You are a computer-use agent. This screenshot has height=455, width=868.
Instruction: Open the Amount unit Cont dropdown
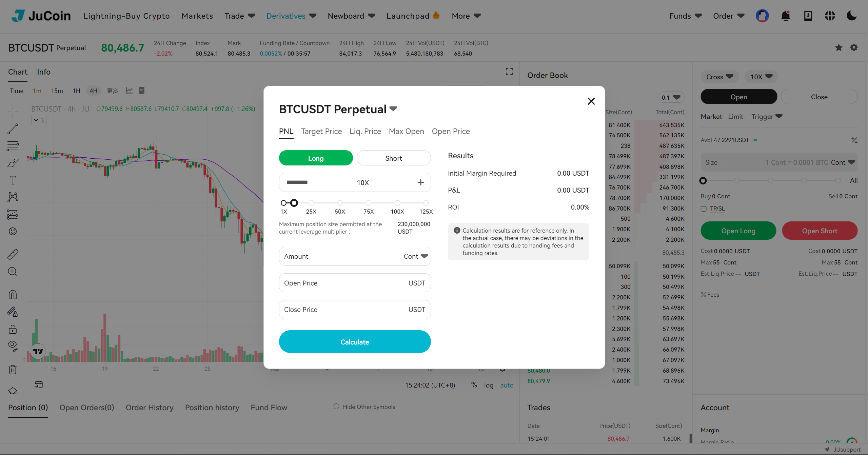point(416,256)
